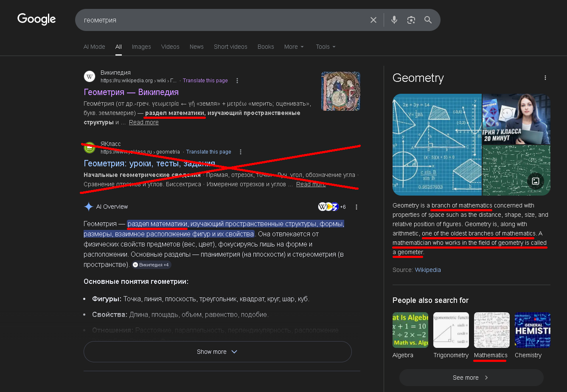Open the Wikipedia result's three-dot menu
Screen dimensions: 567x392
[x=237, y=81]
